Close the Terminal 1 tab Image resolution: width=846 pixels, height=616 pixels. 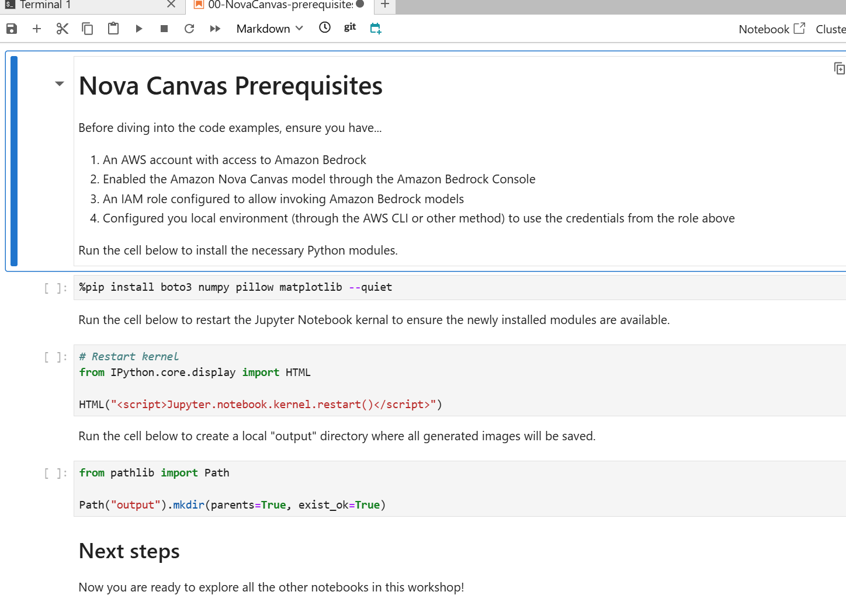point(171,4)
